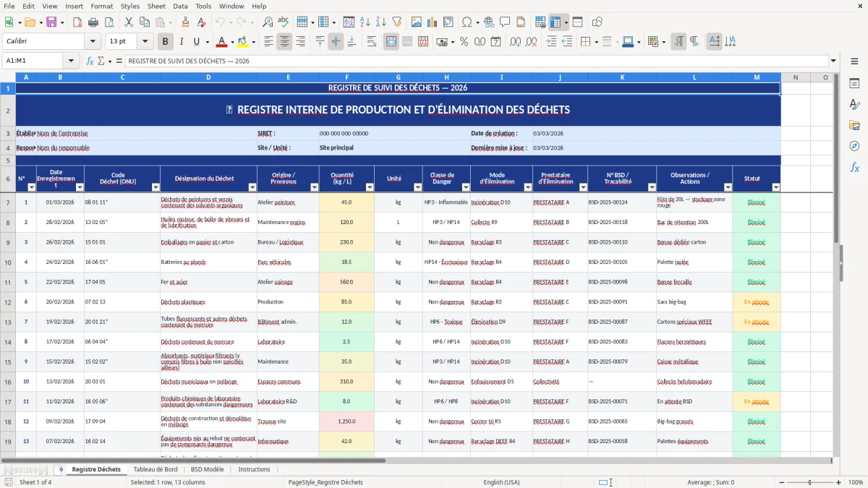Click the Freeze Rows and Columns icon
Image resolution: width=868 pixels, height=488 pixels.
(556, 22)
